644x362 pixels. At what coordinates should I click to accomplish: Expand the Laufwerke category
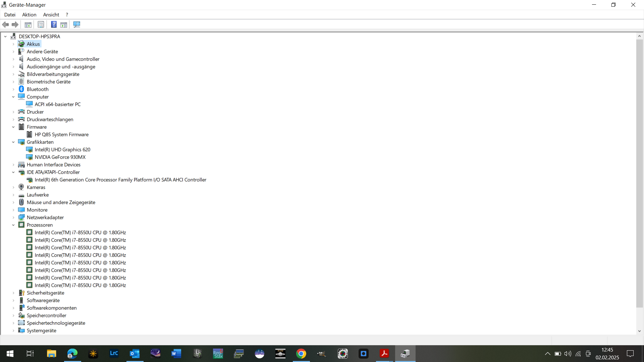[13, 195]
